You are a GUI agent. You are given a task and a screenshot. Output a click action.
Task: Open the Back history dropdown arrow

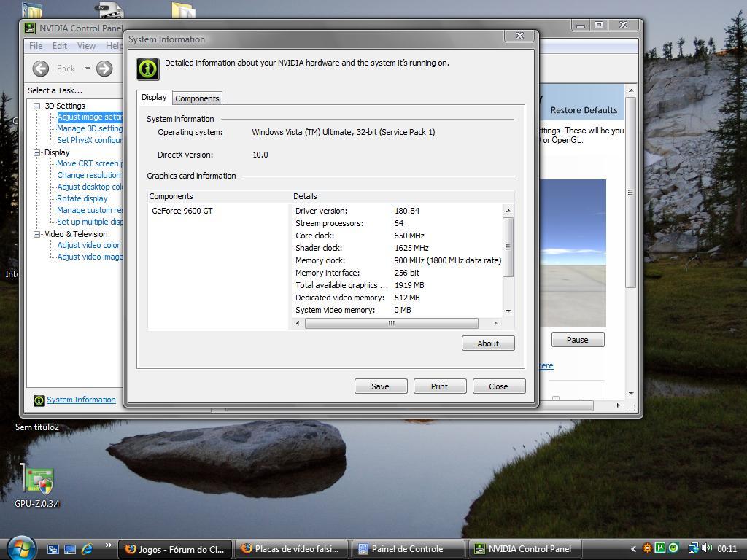pyautogui.click(x=88, y=69)
